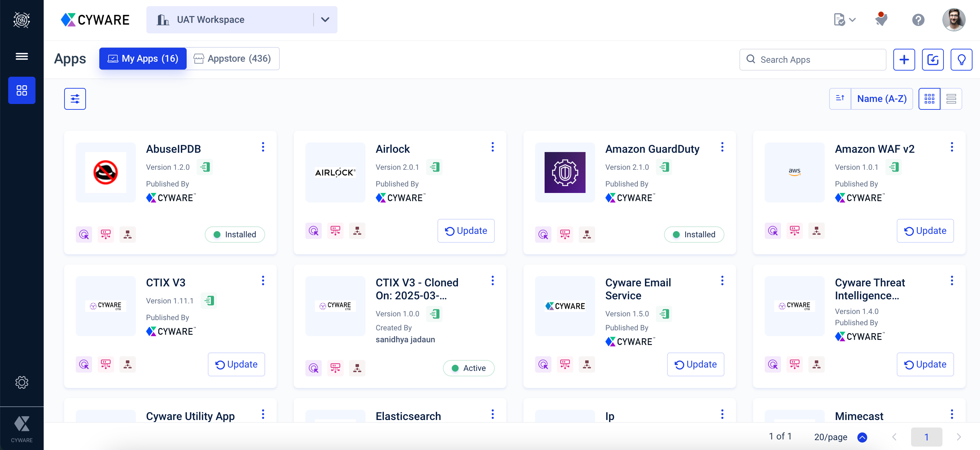Open the filters slider icon
Image resolution: width=980 pixels, height=450 pixels.
(x=75, y=99)
